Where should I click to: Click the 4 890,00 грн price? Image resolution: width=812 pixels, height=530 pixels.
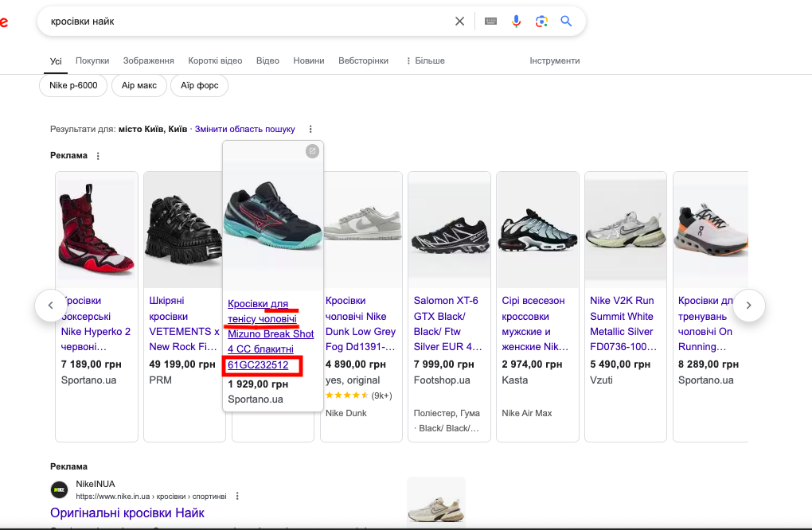pos(356,364)
